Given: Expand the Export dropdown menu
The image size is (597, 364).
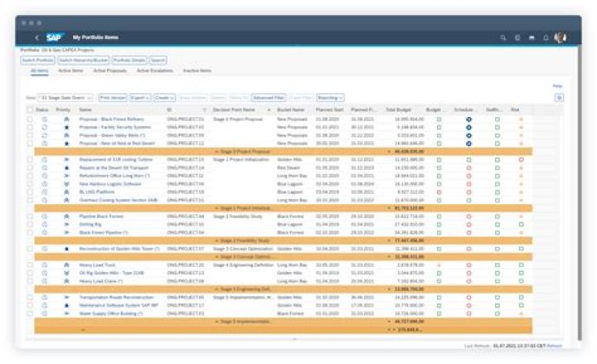Looking at the screenshot, I should (x=139, y=97).
